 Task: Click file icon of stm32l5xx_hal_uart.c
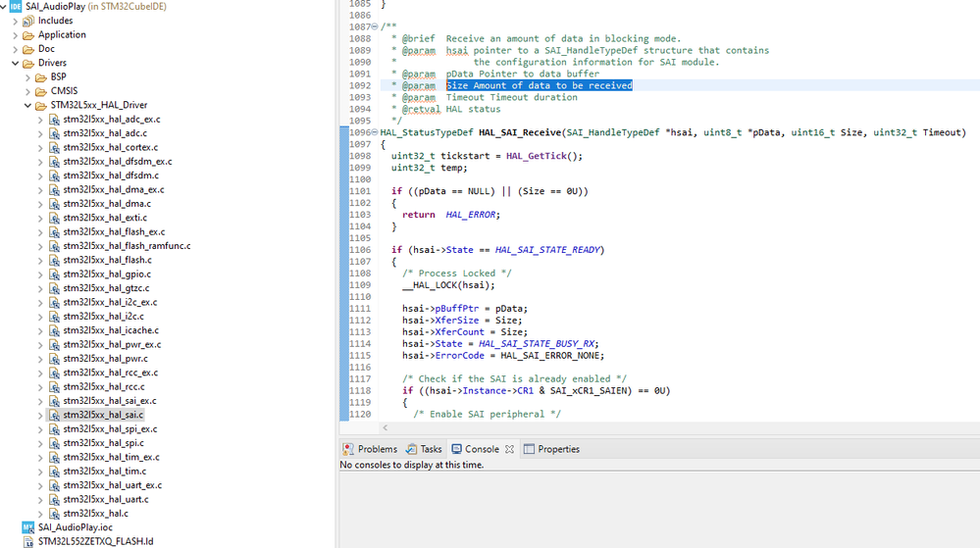point(54,499)
